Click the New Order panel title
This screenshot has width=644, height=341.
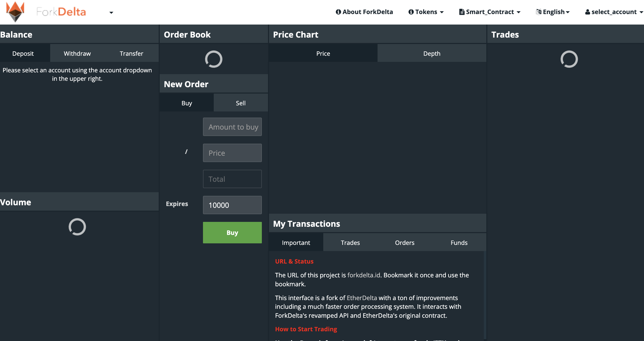tap(186, 84)
